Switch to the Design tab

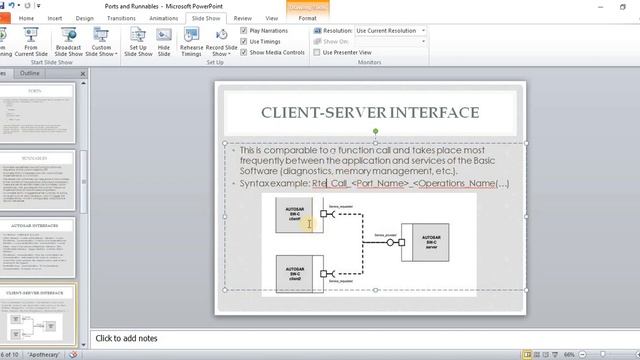pos(84,18)
